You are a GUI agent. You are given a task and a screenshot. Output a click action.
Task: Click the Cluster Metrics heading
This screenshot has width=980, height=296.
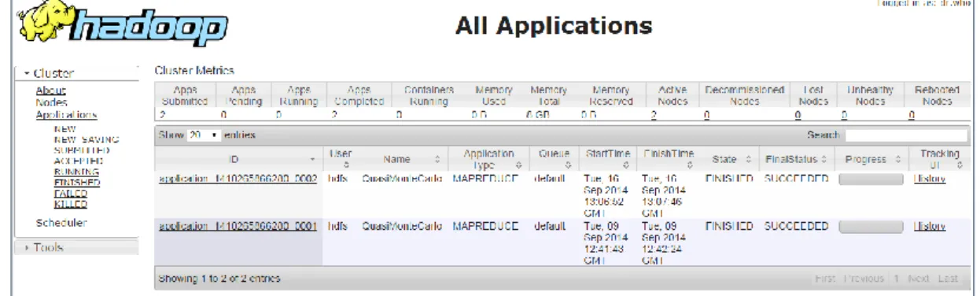194,71
